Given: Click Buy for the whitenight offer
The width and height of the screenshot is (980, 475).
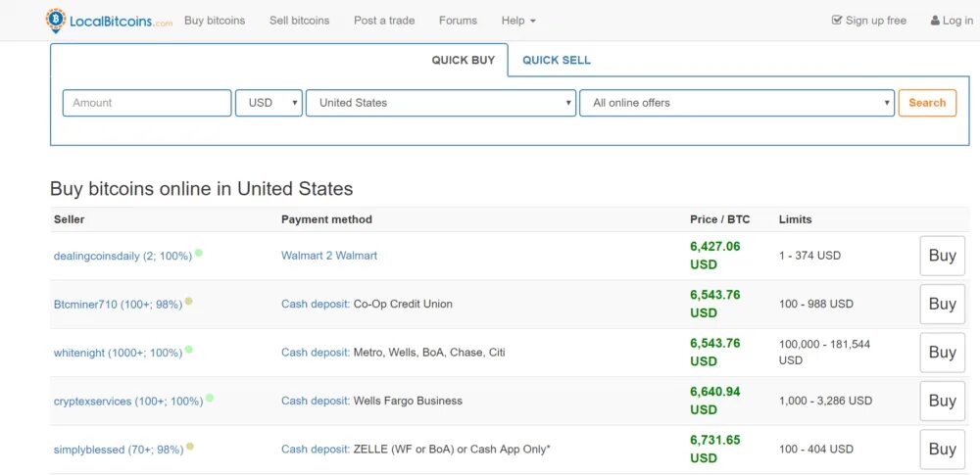Looking at the screenshot, I should coord(943,353).
